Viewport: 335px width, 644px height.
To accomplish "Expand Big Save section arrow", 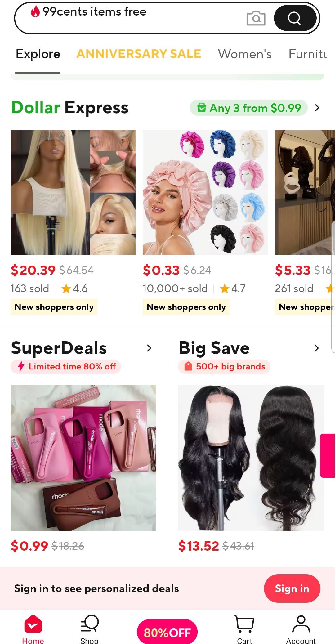I will 316,348.
